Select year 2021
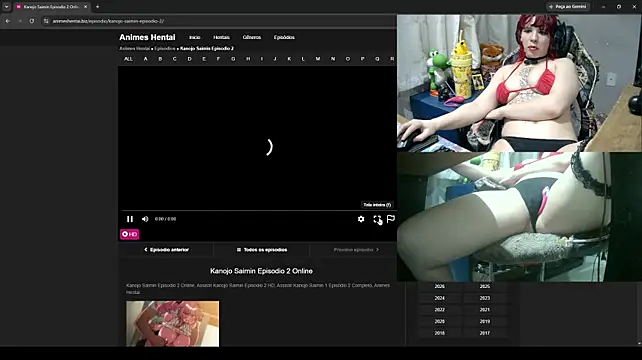This screenshot has height=360, width=642. click(x=485, y=310)
